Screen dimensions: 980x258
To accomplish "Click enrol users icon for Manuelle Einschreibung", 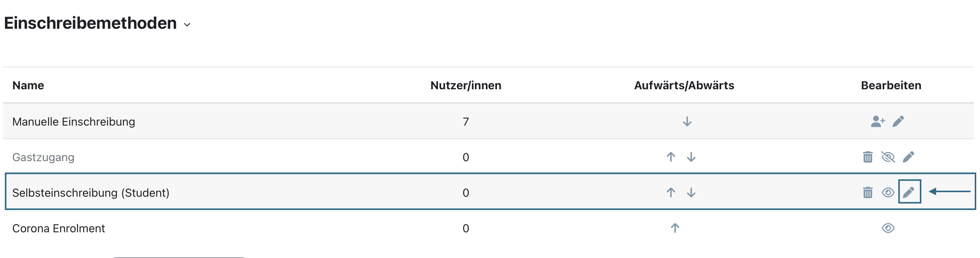I will pos(878,121).
